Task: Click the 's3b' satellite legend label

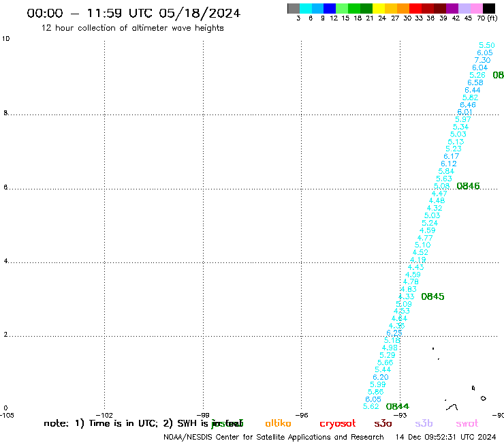Action: click(x=424, y=423)
